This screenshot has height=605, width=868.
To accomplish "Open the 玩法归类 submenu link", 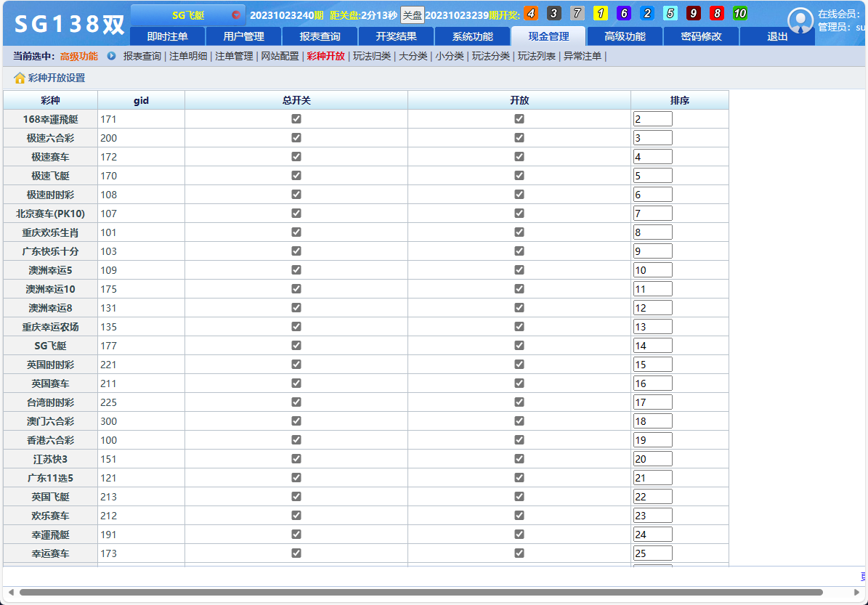I will 372,57.
